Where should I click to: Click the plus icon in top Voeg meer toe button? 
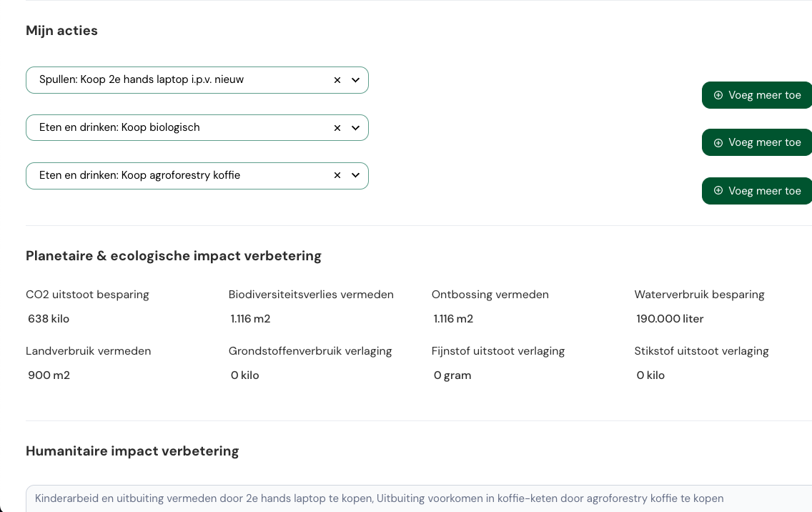click(718, 95)
